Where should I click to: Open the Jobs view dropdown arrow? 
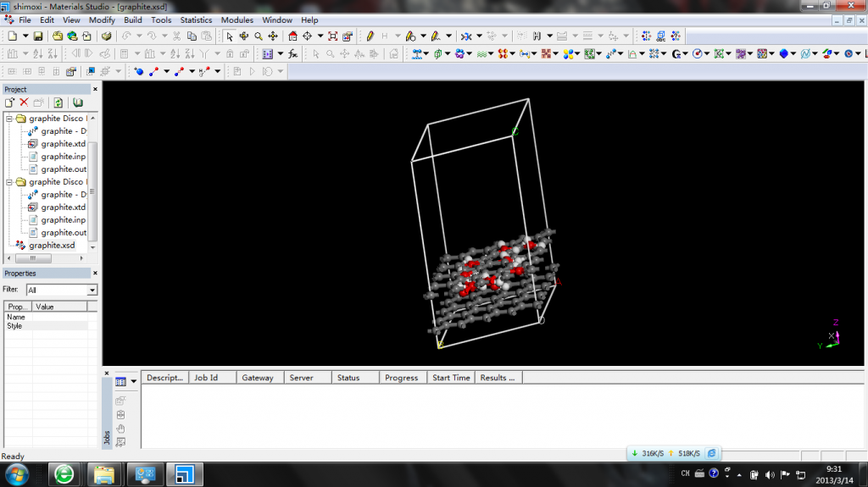[x=133, y=382]
